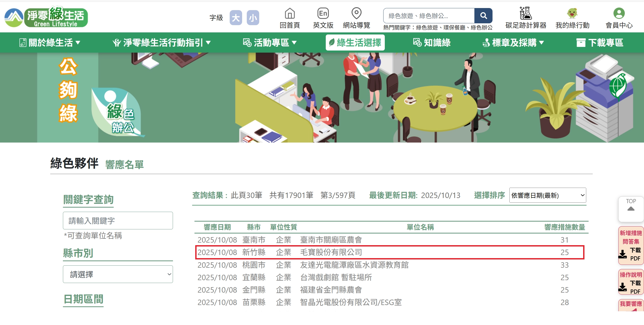
Task: Set font size to large (大)
Action: (x=236, y=18)
